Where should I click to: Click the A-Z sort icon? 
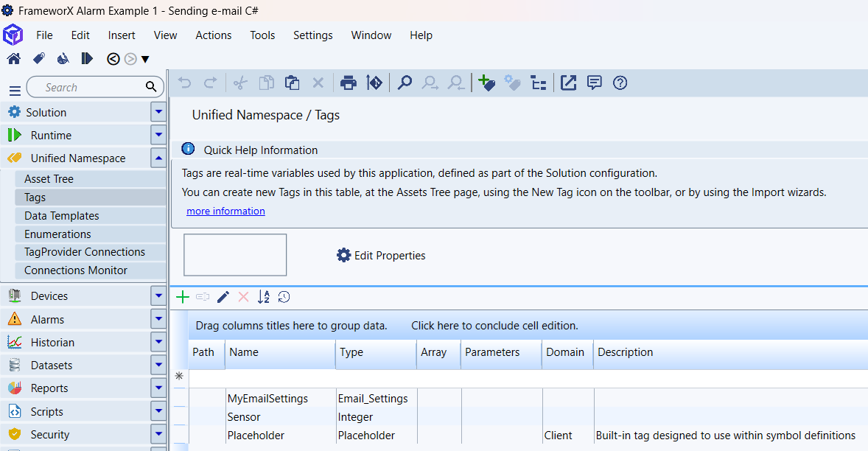click(264, 297)
